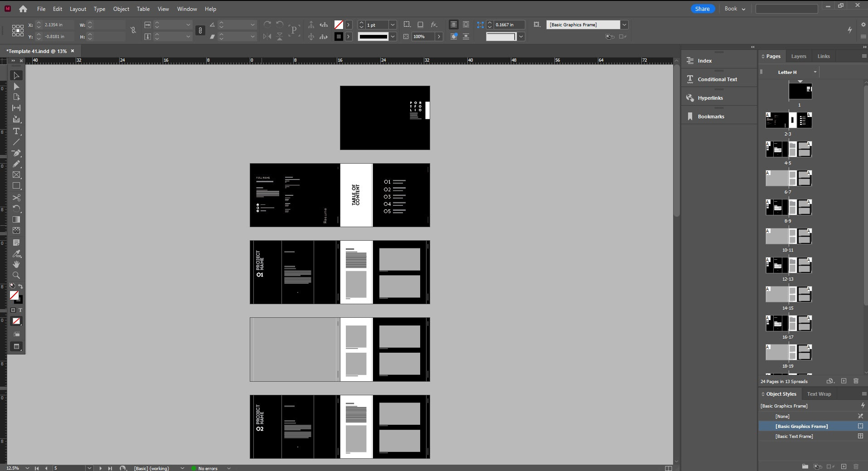The width and height of the screenshot is (868, 471).
Task: Open the Book workspace switcher dropdown
Action: pyautogui.click(x=735, y=9)
